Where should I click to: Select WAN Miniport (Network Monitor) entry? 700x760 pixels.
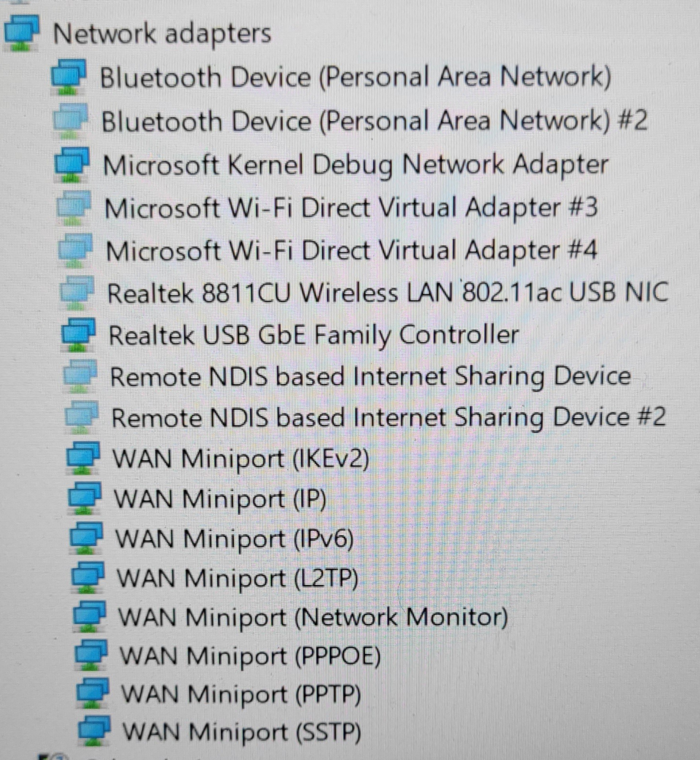313,617
